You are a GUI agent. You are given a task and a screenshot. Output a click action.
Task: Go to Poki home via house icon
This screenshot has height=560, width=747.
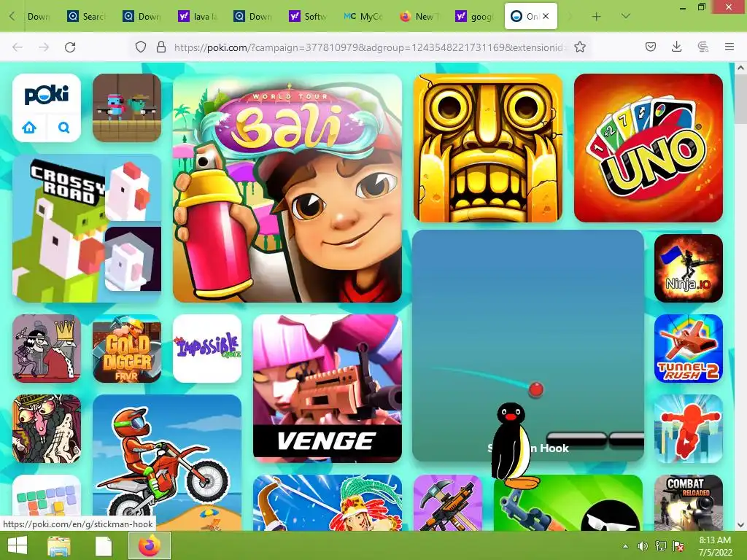(29, 127)
